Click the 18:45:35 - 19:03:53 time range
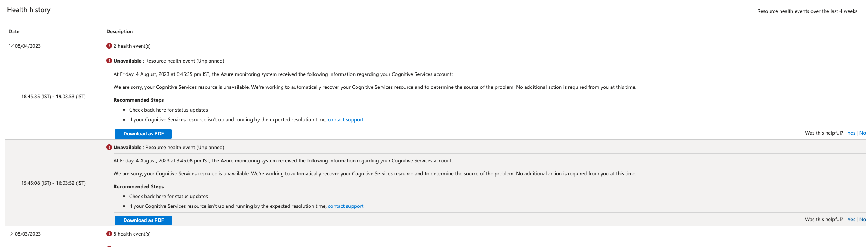Screen dimensions: 868x247 53,97
